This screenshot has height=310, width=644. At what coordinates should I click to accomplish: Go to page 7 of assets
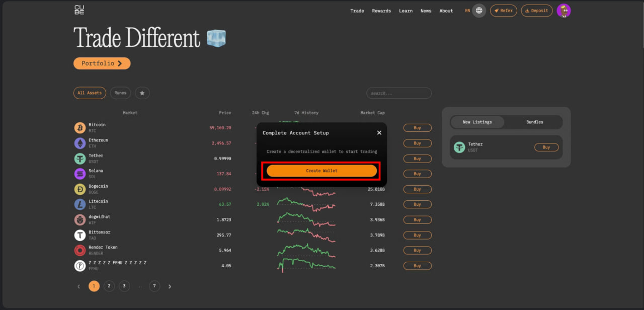(154, 286)
